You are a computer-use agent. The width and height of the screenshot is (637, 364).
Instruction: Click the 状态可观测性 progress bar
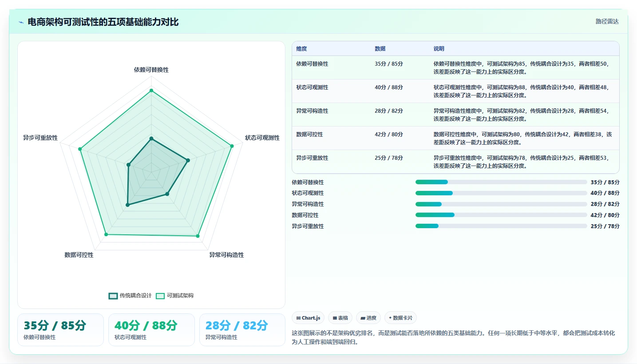[501, 193]
